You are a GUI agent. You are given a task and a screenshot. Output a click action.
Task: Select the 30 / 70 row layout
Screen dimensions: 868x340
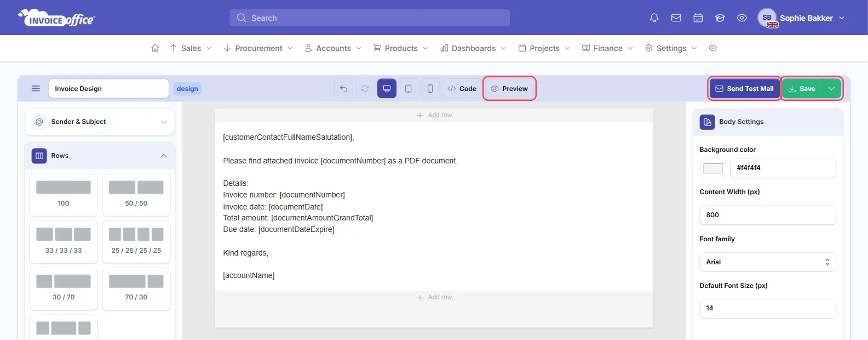coord(64,288)
